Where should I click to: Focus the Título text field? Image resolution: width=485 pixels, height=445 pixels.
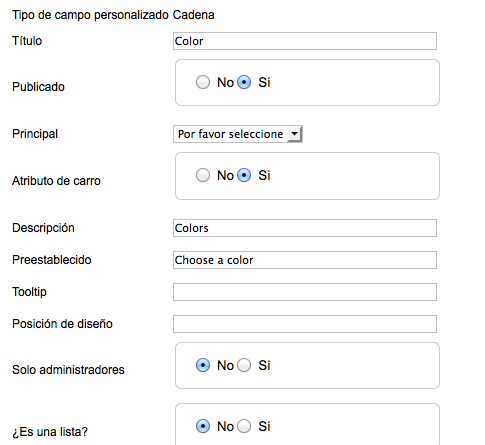(305, 41)
